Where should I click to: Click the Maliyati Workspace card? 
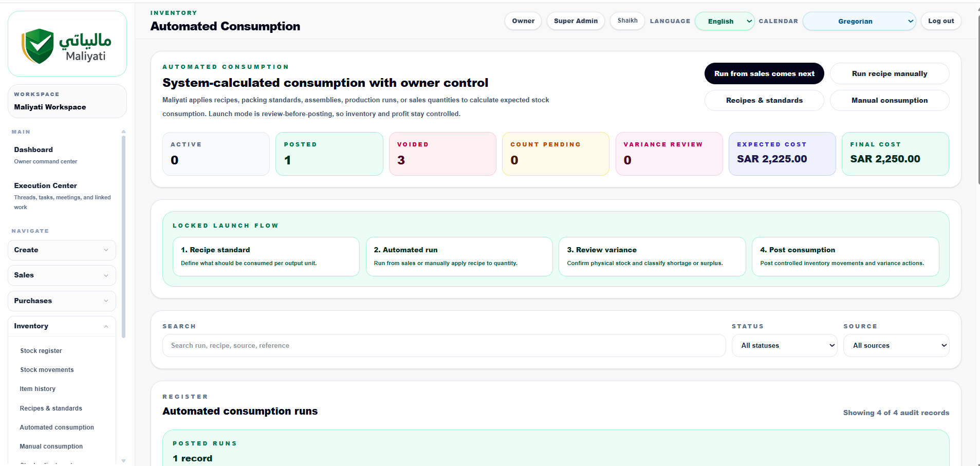tap(67, 101)
